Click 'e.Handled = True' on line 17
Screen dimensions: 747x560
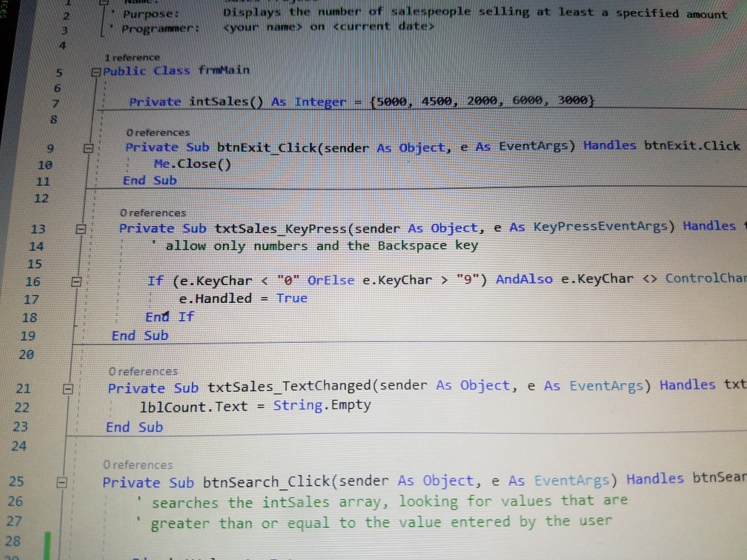[243, 299]
